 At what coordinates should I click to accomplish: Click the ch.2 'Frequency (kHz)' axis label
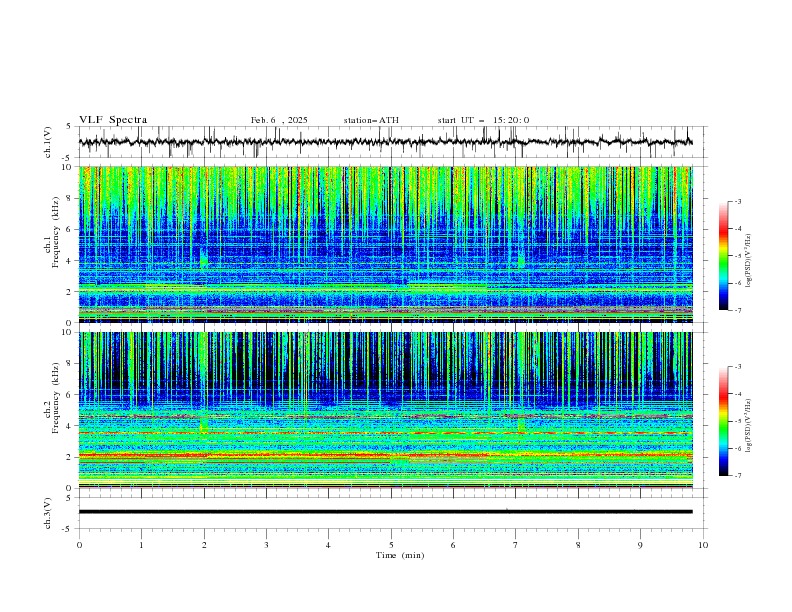pyautogui.click(x=55, y=397)
